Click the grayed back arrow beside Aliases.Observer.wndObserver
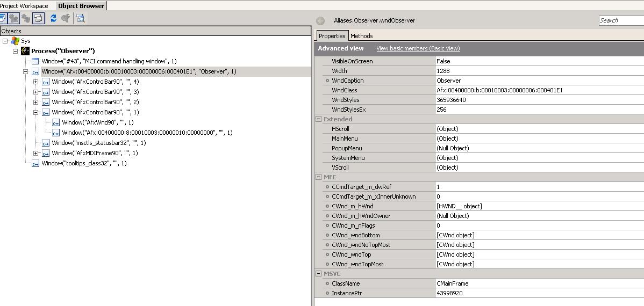The height and width of the screenshot is (306, 644). [320, 21]
